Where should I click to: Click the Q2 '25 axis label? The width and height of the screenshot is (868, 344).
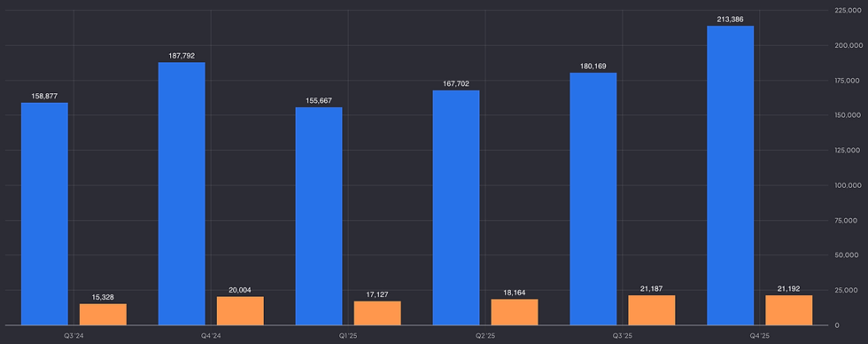pyautogui.click(x=485, y=336)
